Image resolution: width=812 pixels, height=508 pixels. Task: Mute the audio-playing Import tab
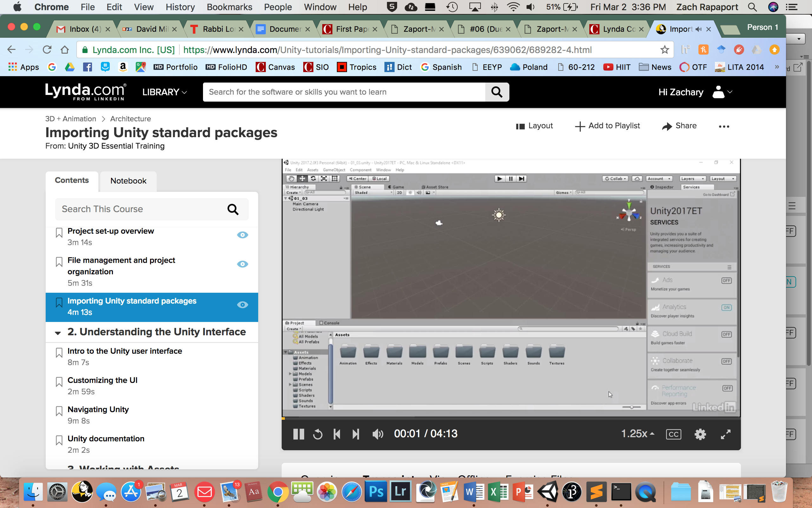[698, 29]
